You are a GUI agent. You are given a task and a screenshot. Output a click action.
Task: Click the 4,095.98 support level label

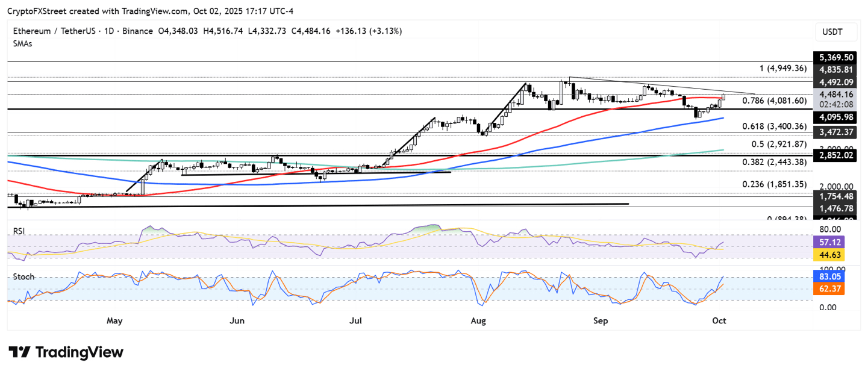click(x=834, y=117)
